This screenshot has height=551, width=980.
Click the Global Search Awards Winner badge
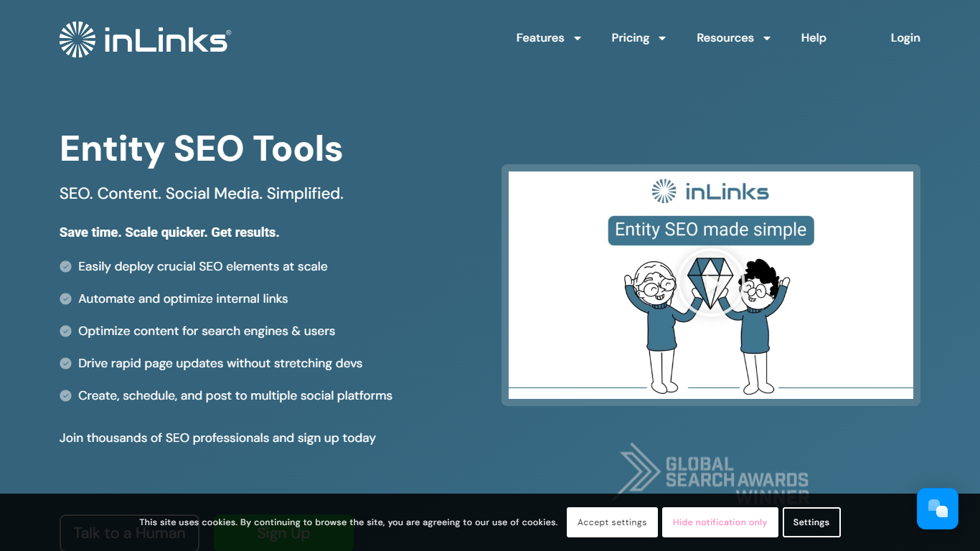pos(712,472)
